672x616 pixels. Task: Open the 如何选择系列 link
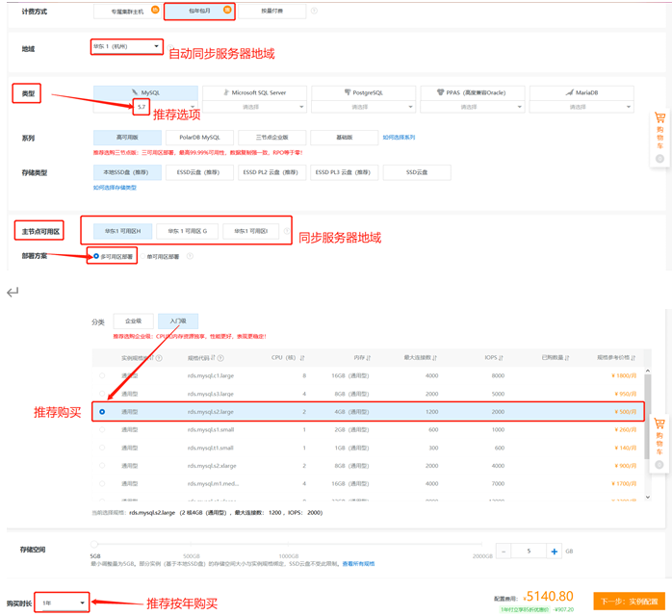coord(399,138)
